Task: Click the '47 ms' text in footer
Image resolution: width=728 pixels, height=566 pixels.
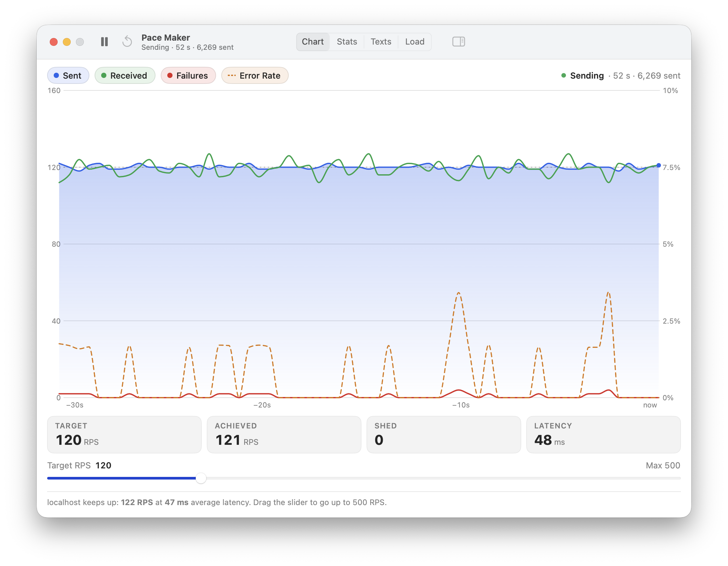Action: 177,502
